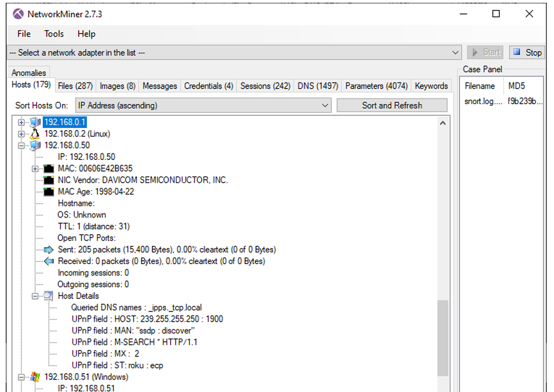554x392 pixels.
Task: Open the Tools menu
Action: click(x=54, y=34)
